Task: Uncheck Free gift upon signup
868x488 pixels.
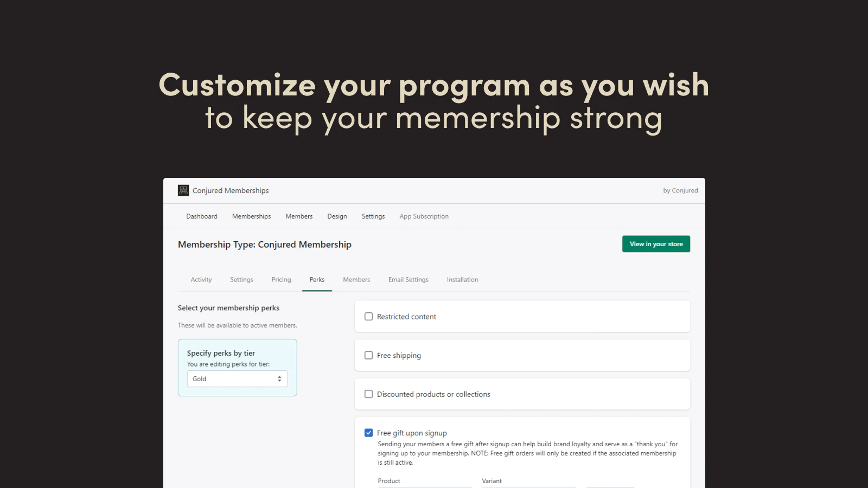Action: pyautogui.click(x=369, y=433)
